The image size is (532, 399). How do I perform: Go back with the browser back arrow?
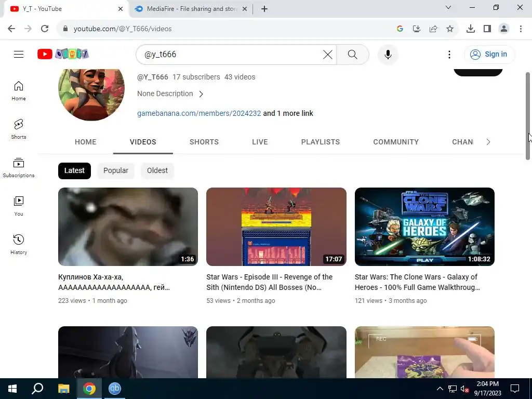11,29
